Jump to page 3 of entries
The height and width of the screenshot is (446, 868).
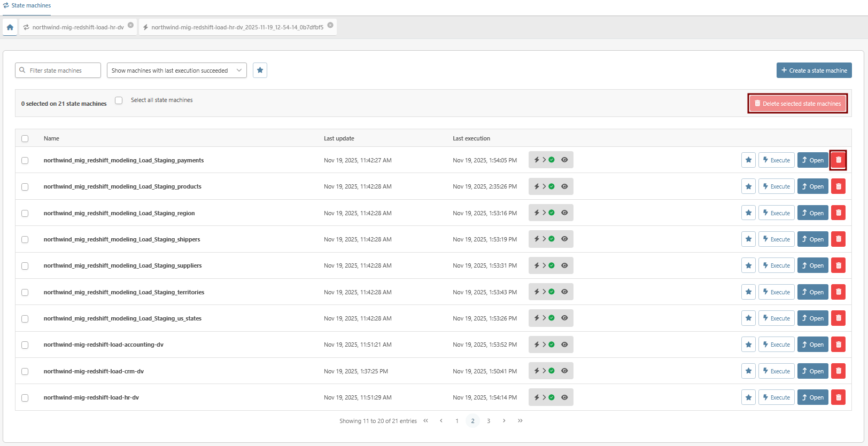(489, 421)
